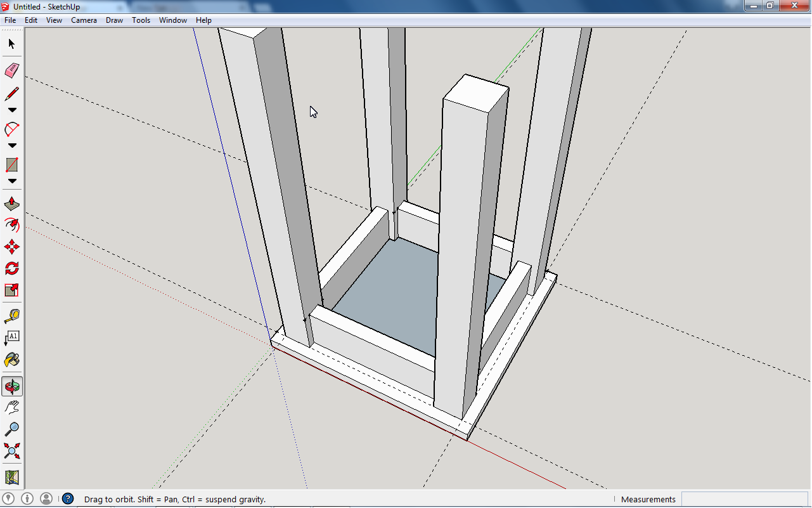Open the View menu
The height and width of the screenshot is (508, 812).
pos(54,20)
